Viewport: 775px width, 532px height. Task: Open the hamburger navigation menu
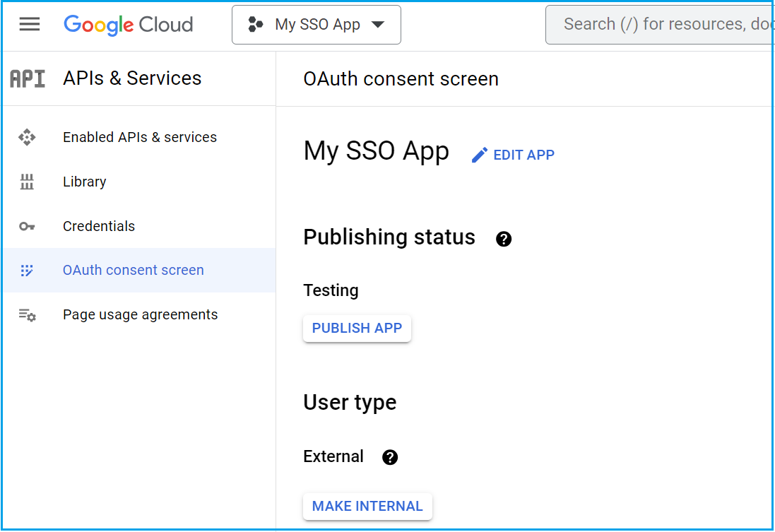pyautogui.click(x=30, y=24)
